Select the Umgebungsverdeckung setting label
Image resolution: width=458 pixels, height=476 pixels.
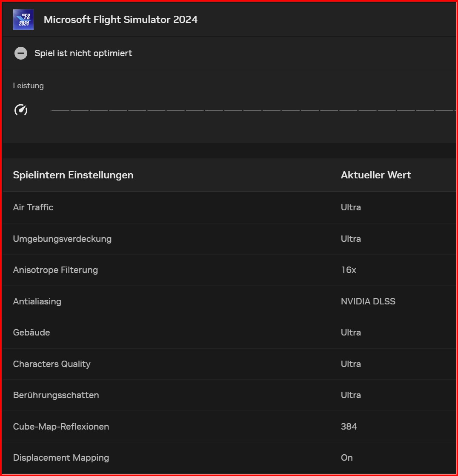click(x=62, y=239)
